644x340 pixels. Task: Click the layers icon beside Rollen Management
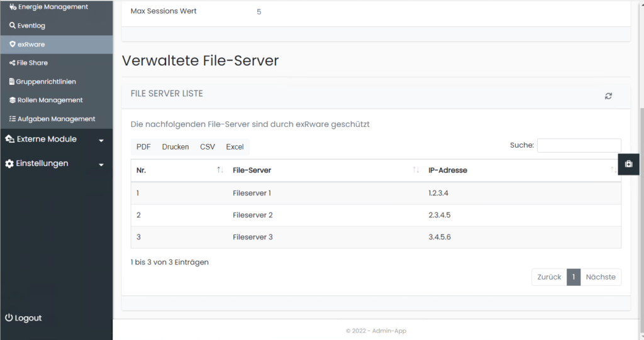coord(13,100)
